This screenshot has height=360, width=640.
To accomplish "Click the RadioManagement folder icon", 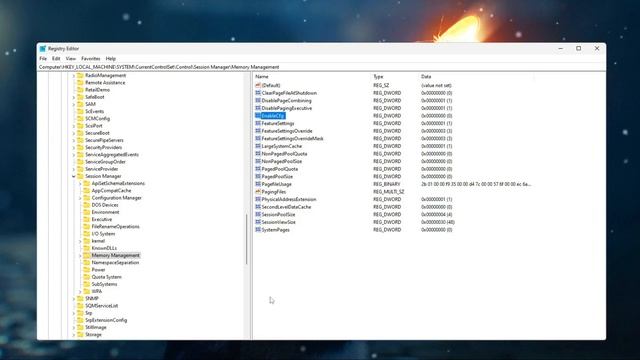I will pyautogui.click(x=80, y=76).
